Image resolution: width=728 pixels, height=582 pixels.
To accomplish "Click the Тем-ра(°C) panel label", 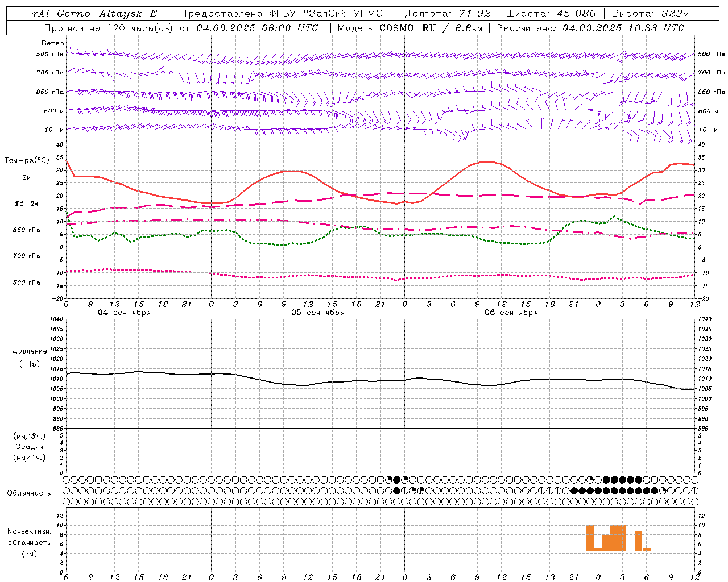I will tap(27, 161).
